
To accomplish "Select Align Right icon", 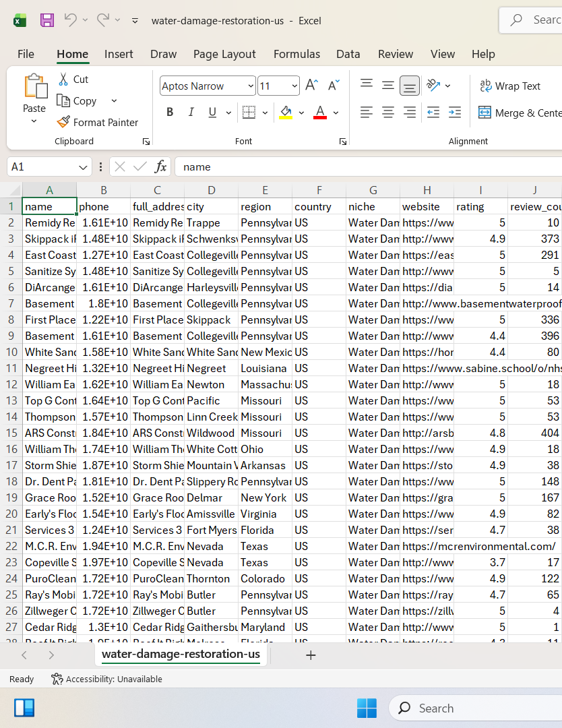I will click(x=409, y=113).
